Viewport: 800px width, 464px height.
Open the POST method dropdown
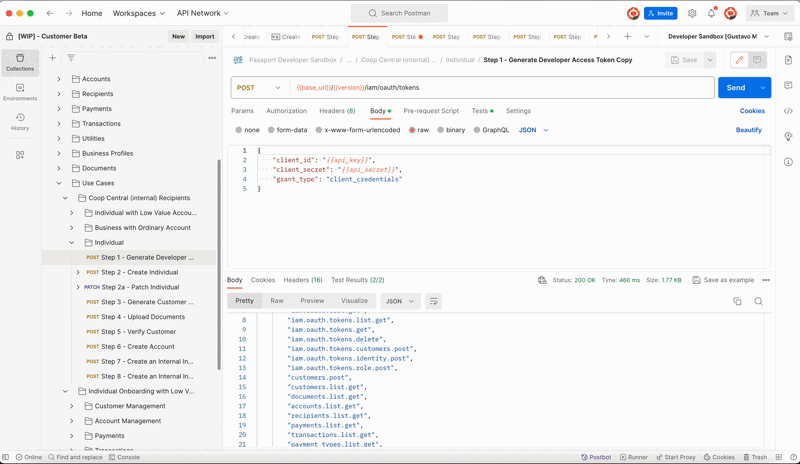pos(258,88)
